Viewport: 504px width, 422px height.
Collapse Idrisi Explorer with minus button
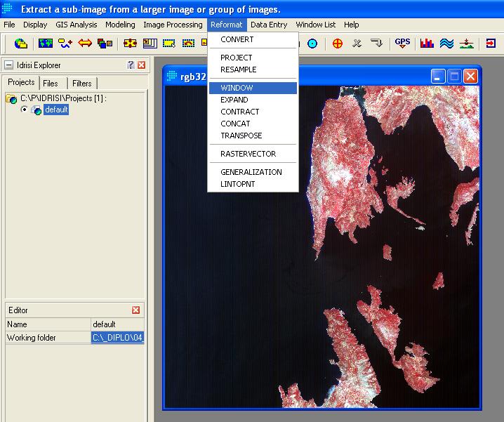click(9, 65)
